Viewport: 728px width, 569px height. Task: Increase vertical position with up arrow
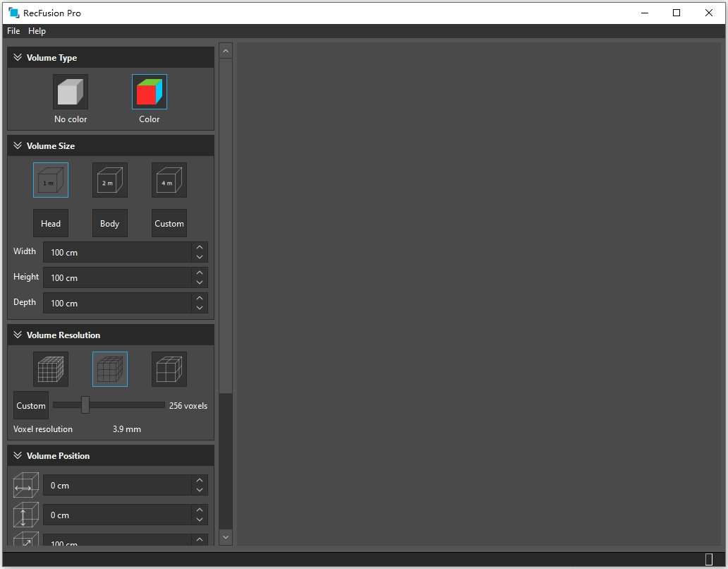[200, 510]
